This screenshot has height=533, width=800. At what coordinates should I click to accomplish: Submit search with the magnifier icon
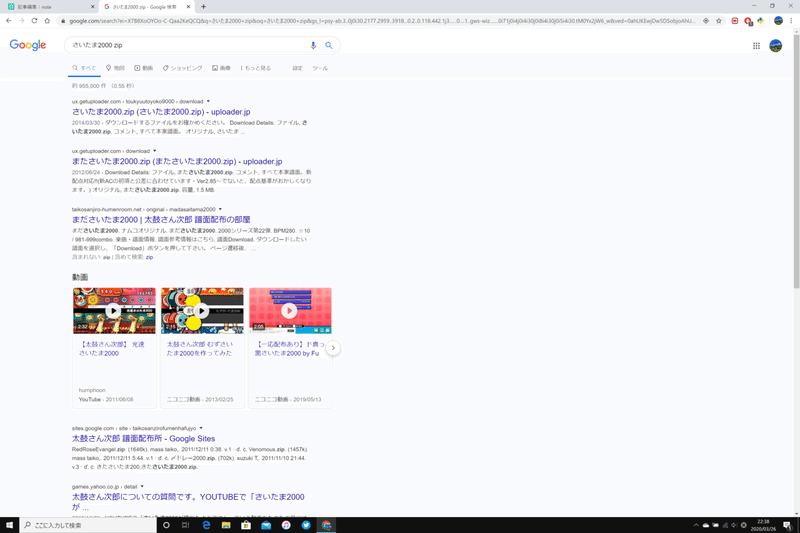tap(329, 45)
